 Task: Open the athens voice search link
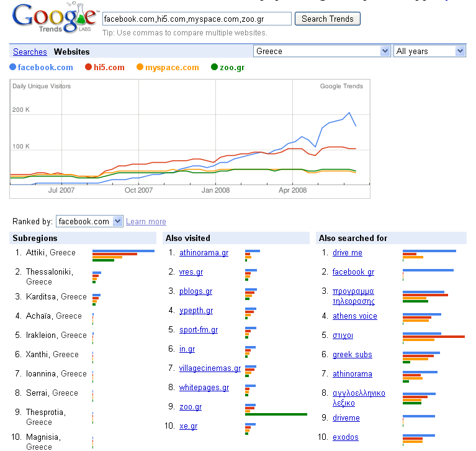355,316
